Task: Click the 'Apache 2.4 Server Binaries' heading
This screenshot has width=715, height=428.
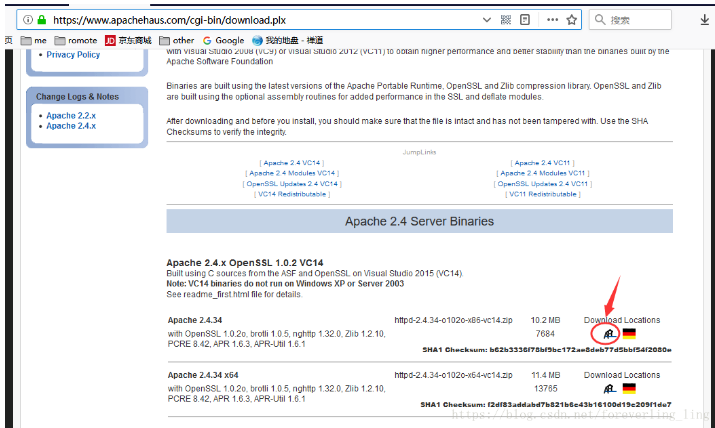Action: coord(419,222)
